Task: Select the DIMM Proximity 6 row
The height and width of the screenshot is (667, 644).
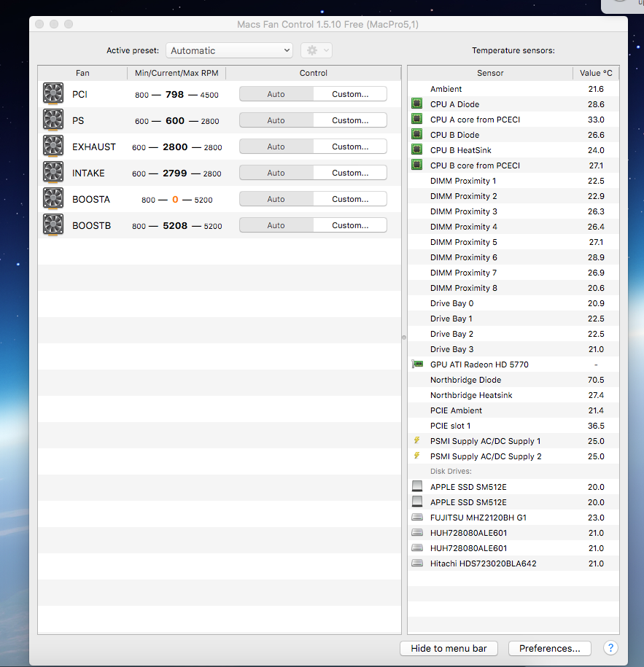Action: click(x=513, y=257)
